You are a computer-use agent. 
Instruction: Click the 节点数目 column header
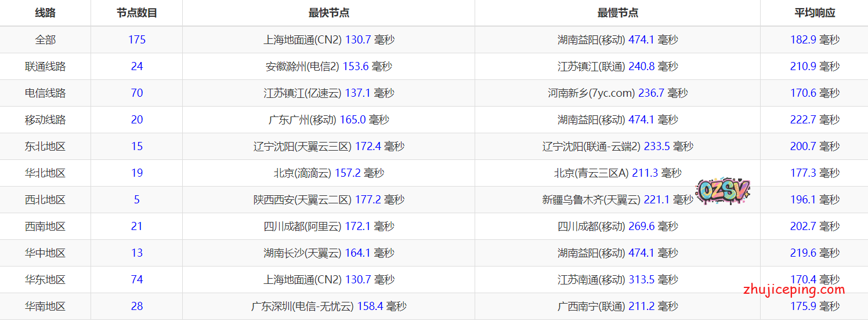136,13
